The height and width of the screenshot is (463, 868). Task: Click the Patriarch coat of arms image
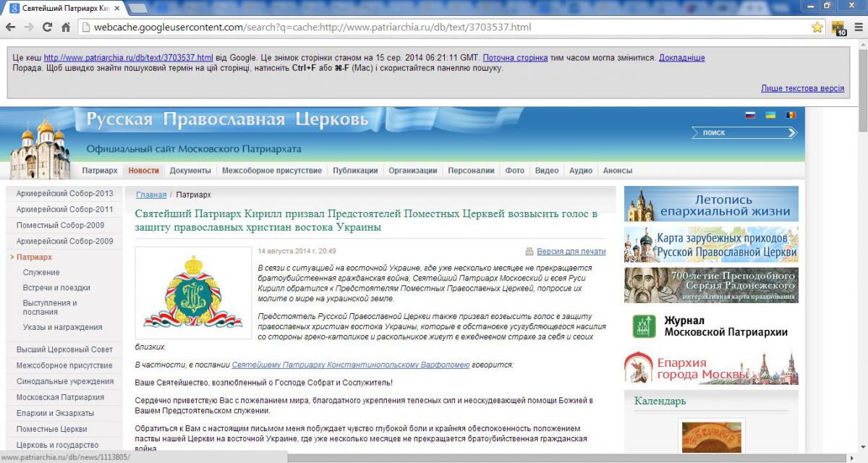click(193, 292)
